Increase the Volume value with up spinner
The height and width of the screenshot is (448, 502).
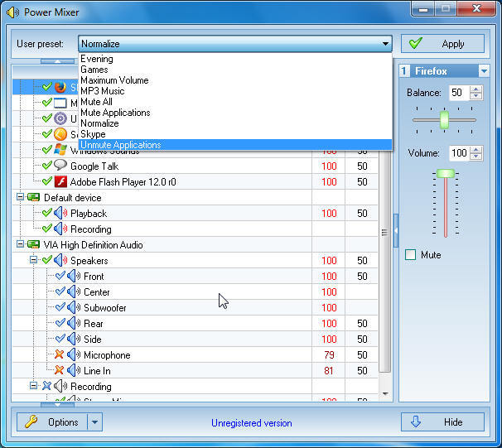point(475,149)
